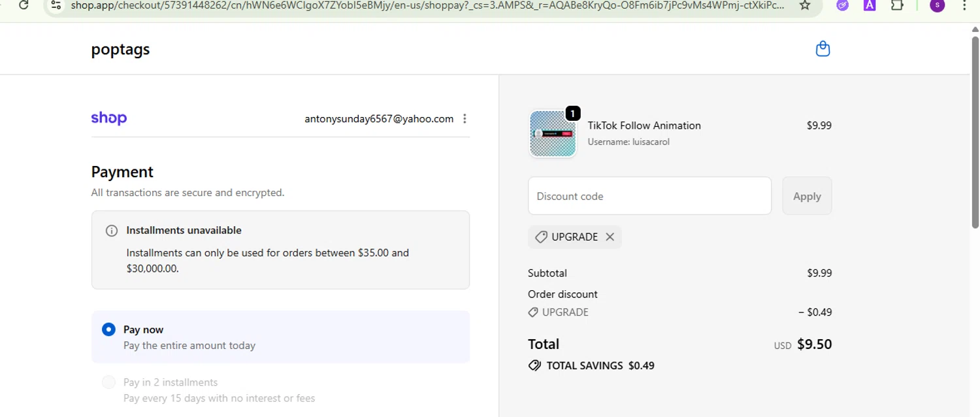Click the Apply discount button
This screenshot has height=417, width=980.
point(807,196)
